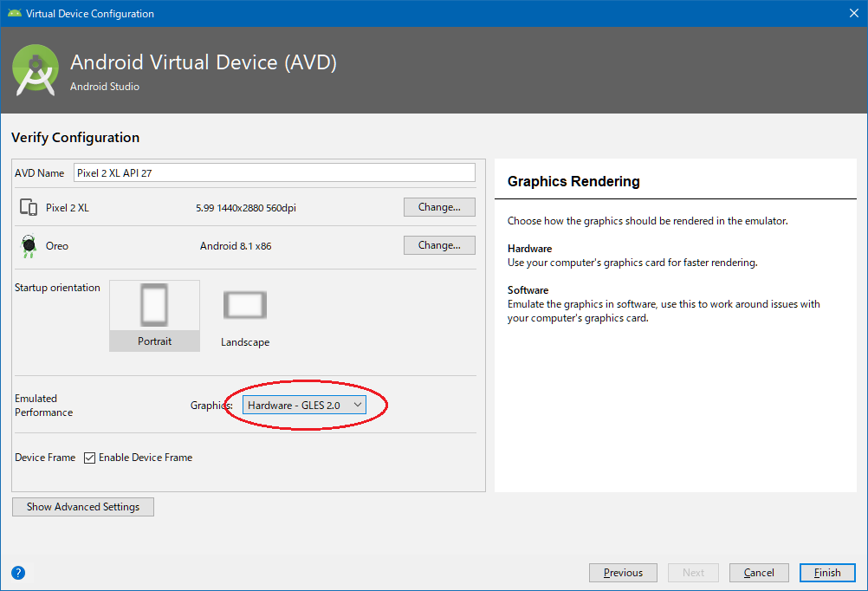Click the 'Android 8.1 x86' text

[x=236, y=246]
